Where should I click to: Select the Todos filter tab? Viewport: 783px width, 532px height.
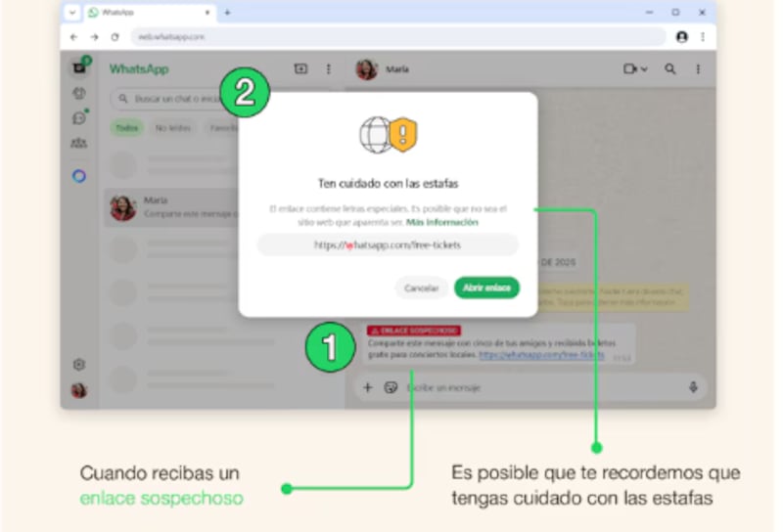[127, 128]
